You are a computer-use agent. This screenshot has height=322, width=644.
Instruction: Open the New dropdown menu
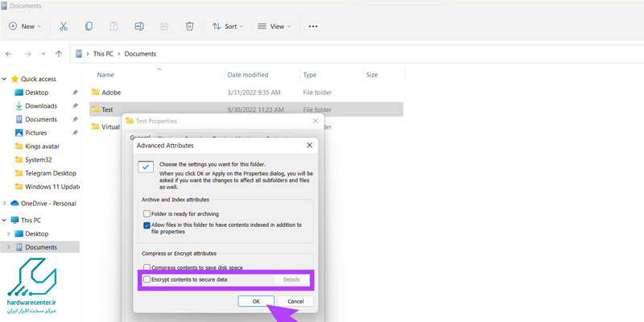(x=23, y=26)
